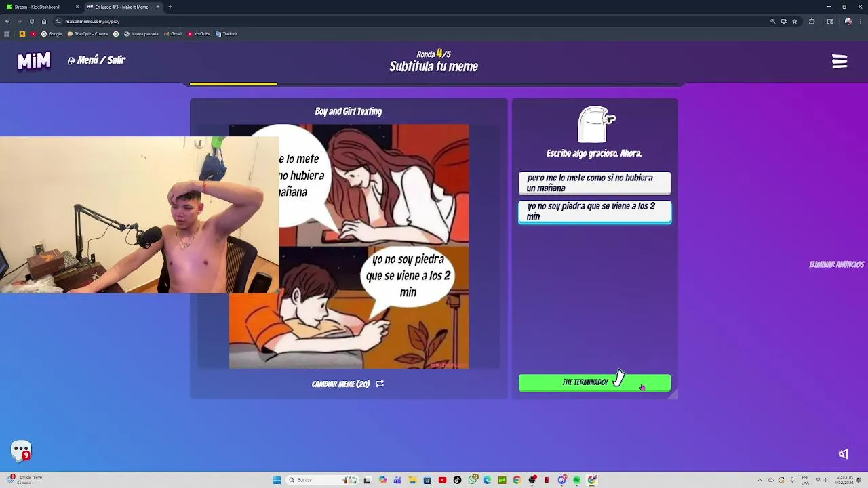The width and height of the screenshot is (868, 488).
Task: Click Eliminar anuncios link
Action: 836,264
